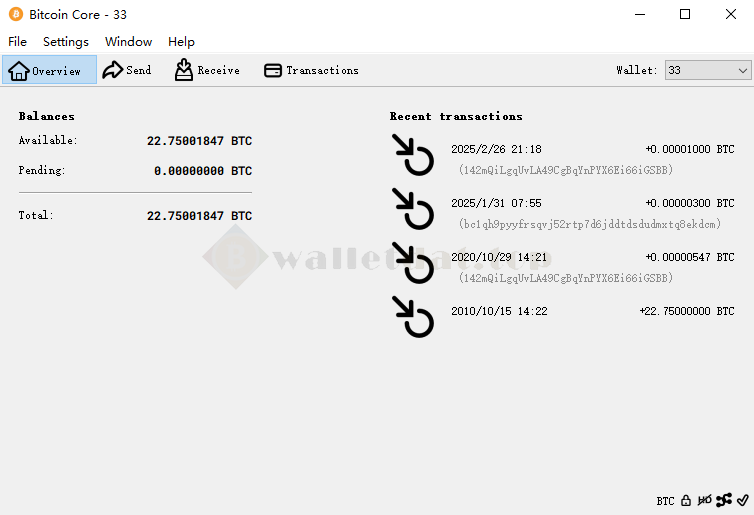Expand the Wallet selection dropdown
Viewport: 754px width, 515px height.
coord(708,70)
